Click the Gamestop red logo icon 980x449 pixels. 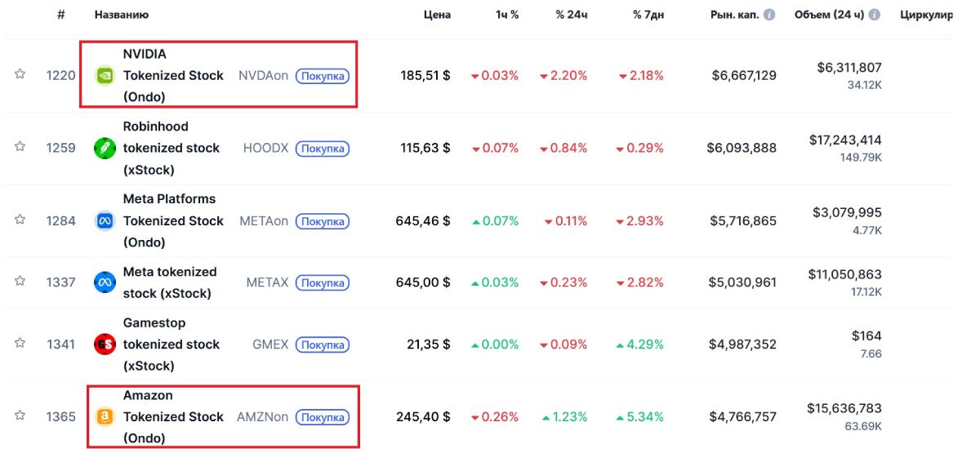105,344
